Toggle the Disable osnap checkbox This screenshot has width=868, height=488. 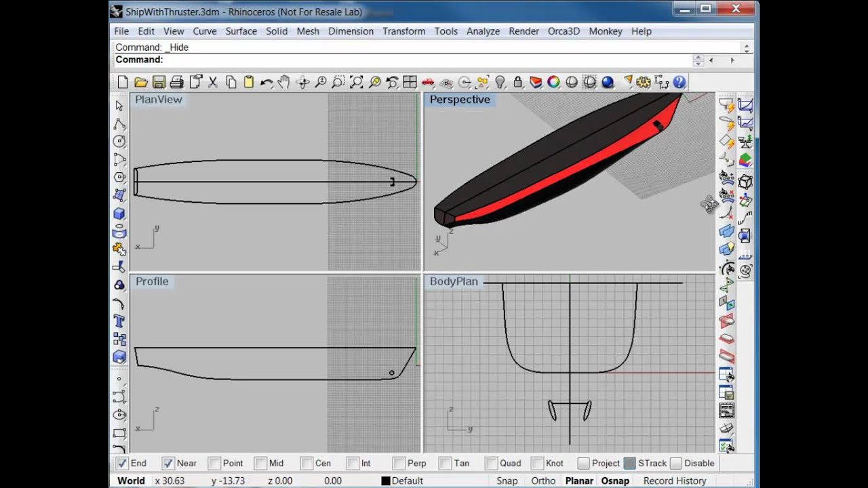pyautogui.click(x=675, y=463)
